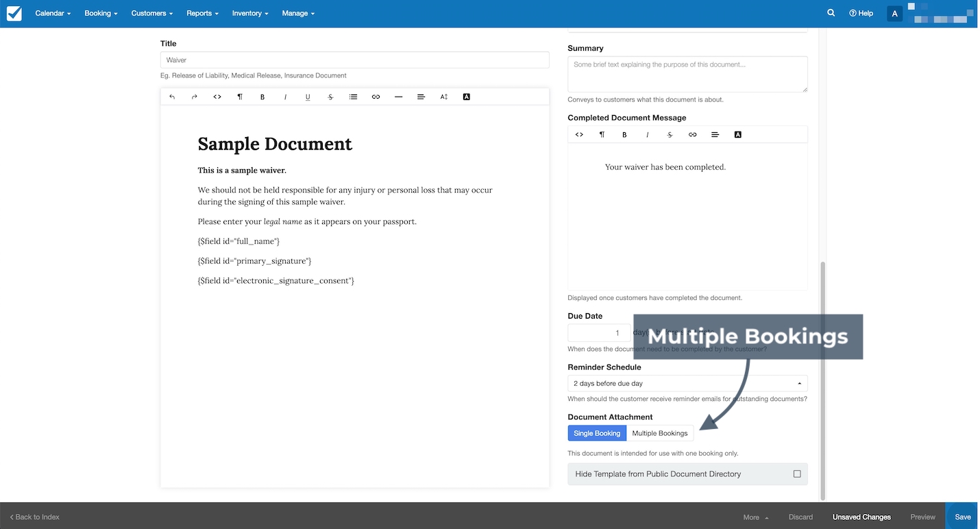Open the Customers menu
The width and height of the screenshot is (980, 529).
pyautogui.click(x=151, y=13)
